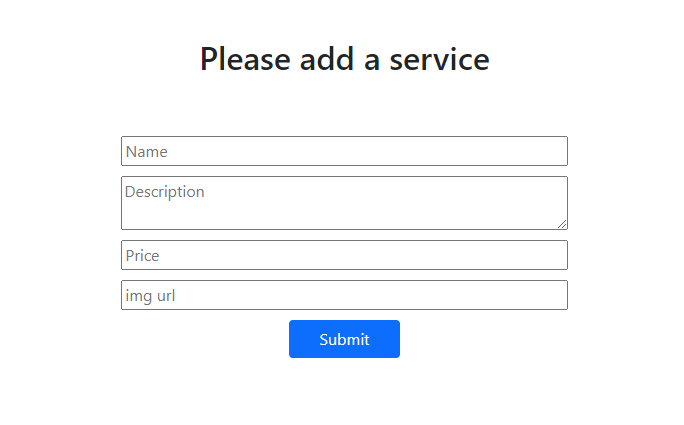Click the 'Name' placeholder text
The width and height of the screenshot is (684, 425).
coord(146,152)
